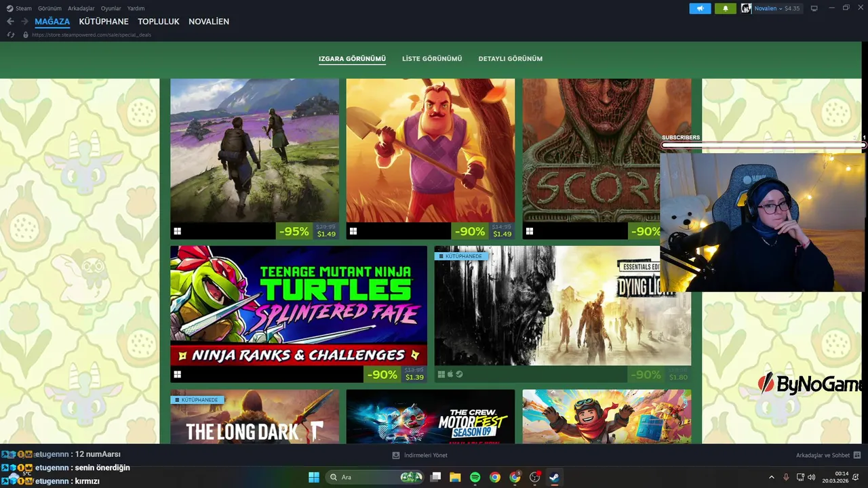Click the Novalien profile avatar
This screenshot has width=868, height=488.
tap(746, 8)
